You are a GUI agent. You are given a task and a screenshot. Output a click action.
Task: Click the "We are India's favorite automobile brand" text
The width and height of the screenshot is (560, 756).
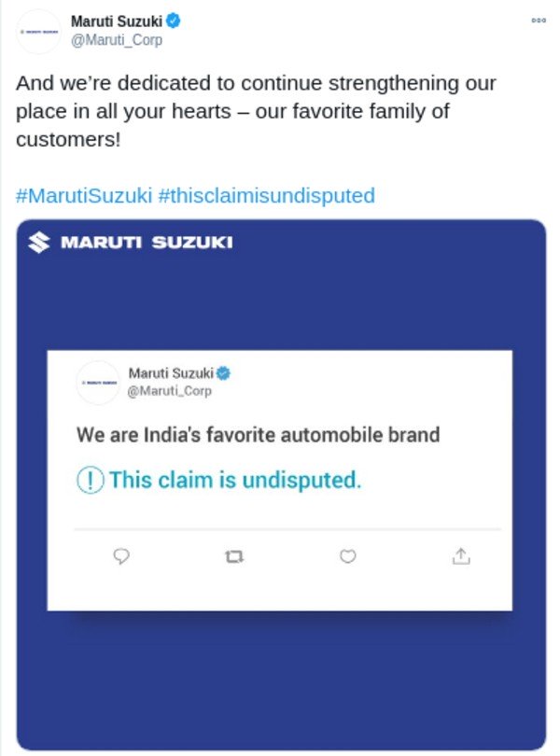[258, 435]
